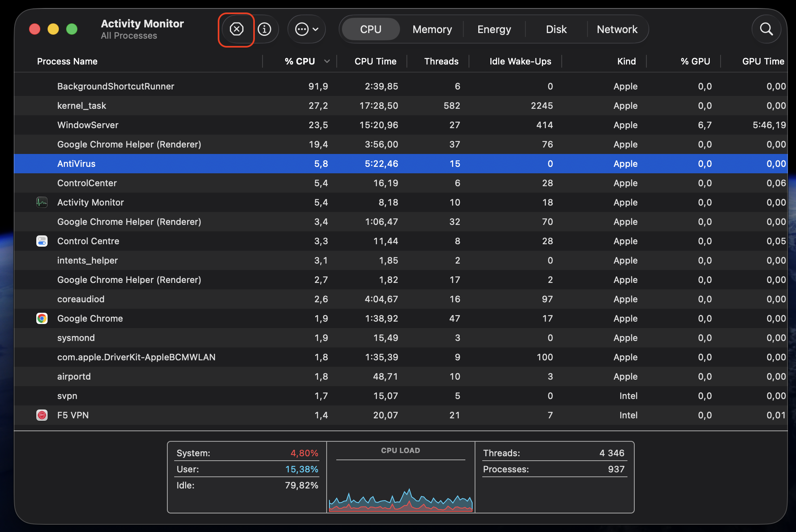The height and width of the screenshot is (532, 796).
Task: Click the Control Centre app icon
Action: (42, 241)
